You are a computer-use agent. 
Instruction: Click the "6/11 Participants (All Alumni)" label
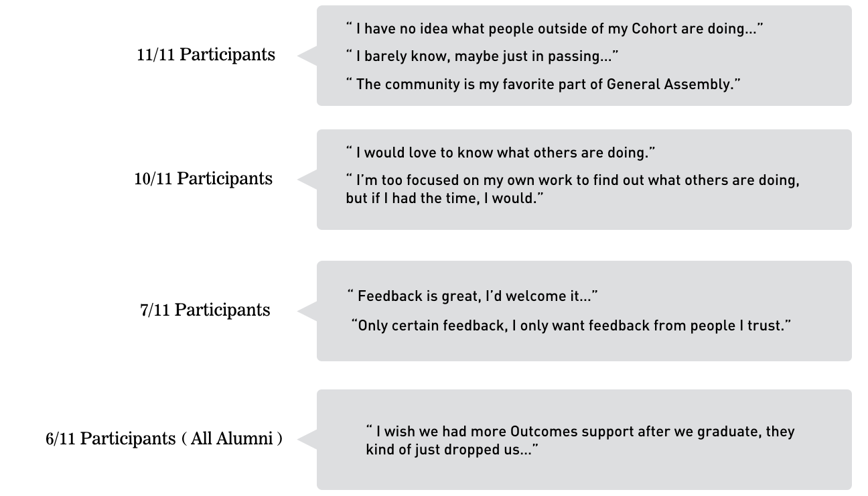point(164,439)
